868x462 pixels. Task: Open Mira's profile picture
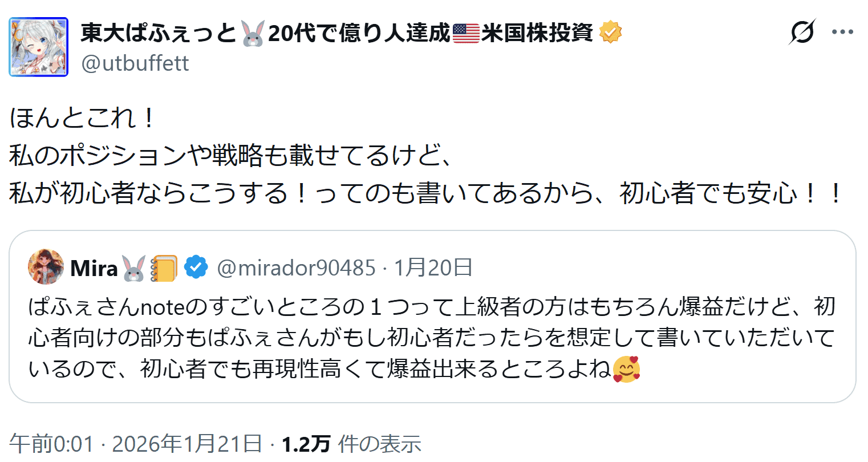pyautogui.click(x=46, y=267)
